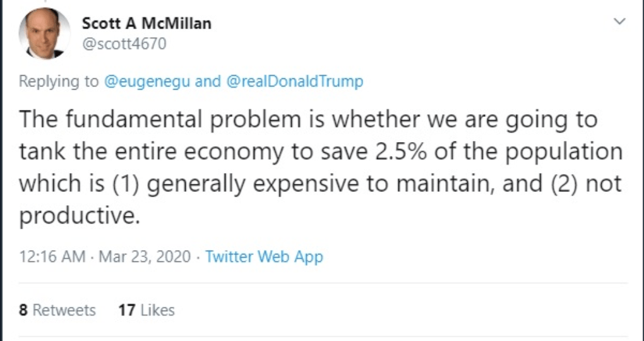Open the Twitter Web App source link
This screenshot has height=341, width=644.
(x=264, y=257)
